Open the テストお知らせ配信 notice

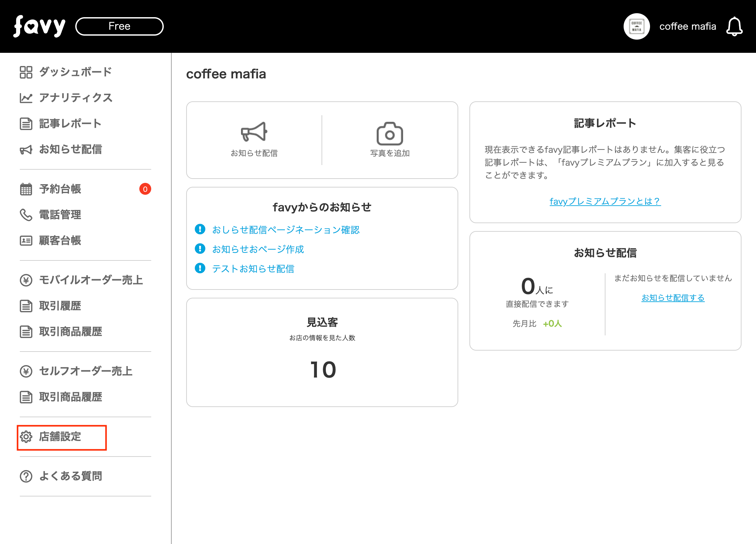click(x=253, y=269)
